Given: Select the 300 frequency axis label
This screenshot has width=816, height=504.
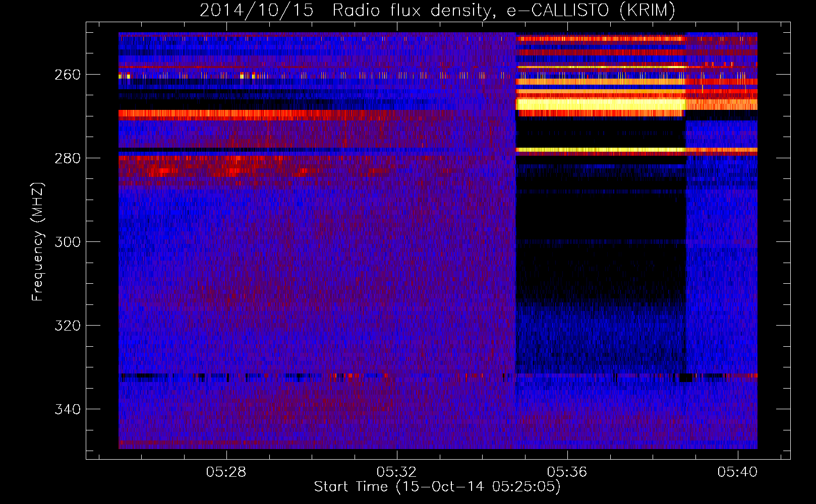Looking at the screenshot, I should 67,242.
